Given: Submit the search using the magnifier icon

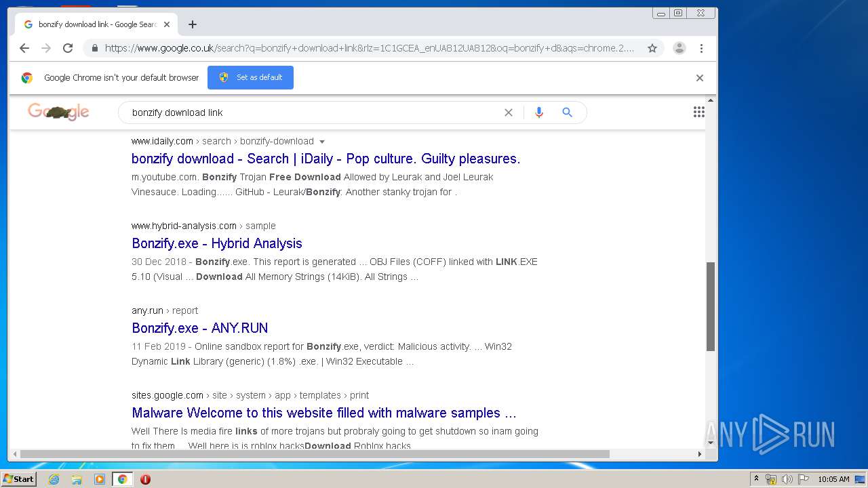Looking at the screenshot, I should click(x=568, y=113).
